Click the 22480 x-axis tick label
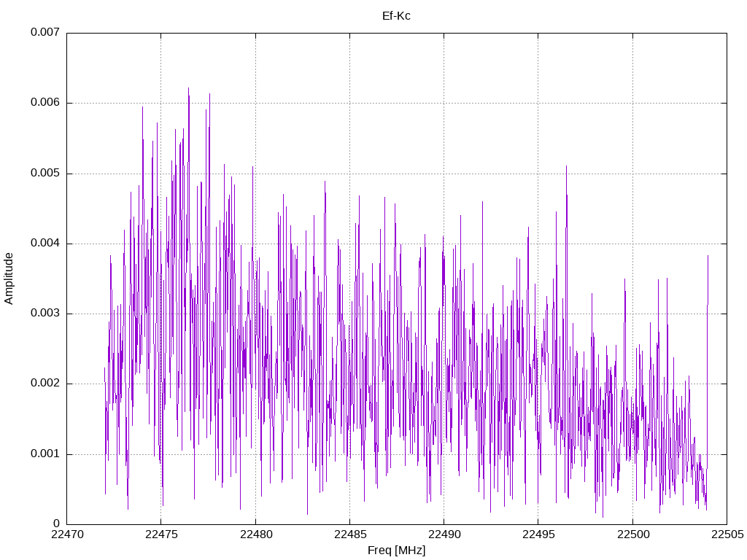The image size is (747, 560). [x=256, y=534]
